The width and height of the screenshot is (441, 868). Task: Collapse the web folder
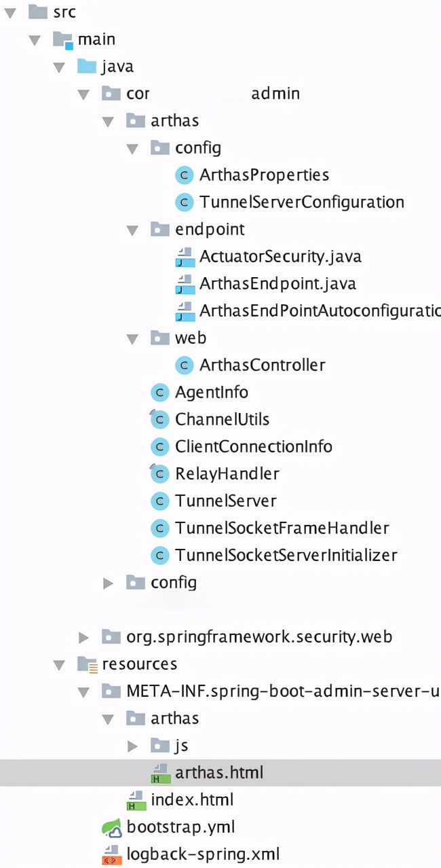(133, 338)
